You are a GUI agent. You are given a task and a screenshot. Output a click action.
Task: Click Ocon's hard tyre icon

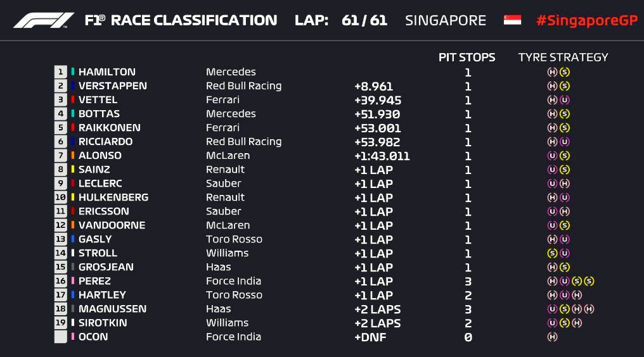tap(552, 337)
